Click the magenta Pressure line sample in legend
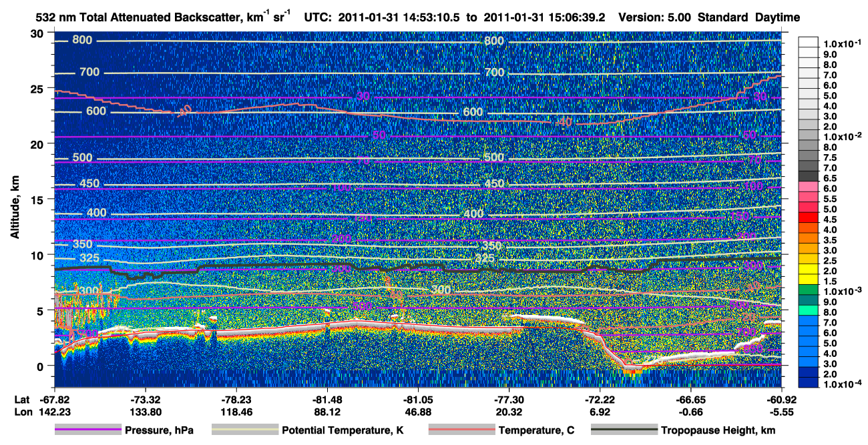Image resolution: width=868 pixels, height=445 pixels. coord(87,430)
